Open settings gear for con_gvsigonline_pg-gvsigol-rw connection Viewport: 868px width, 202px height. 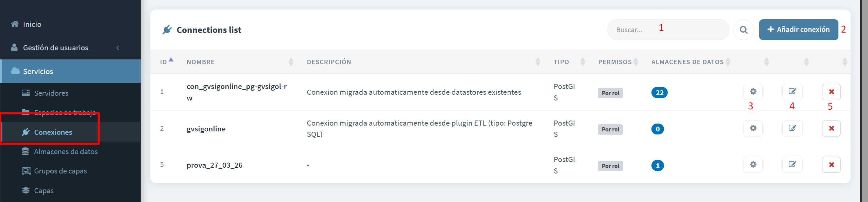click(753, 92)
